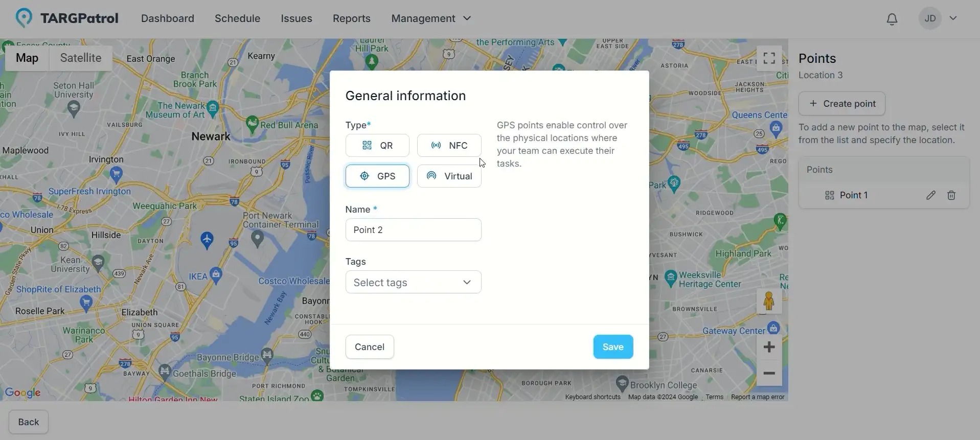980x440 pixels.
Task: Select the NFC point type
Action: point(449,146)
